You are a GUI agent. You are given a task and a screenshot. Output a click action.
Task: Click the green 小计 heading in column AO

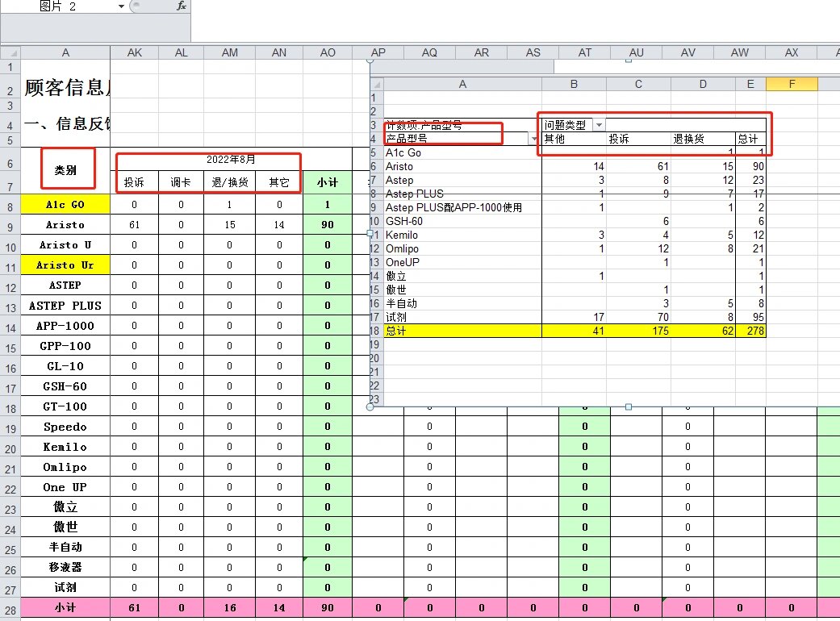[x=328, y=182]
